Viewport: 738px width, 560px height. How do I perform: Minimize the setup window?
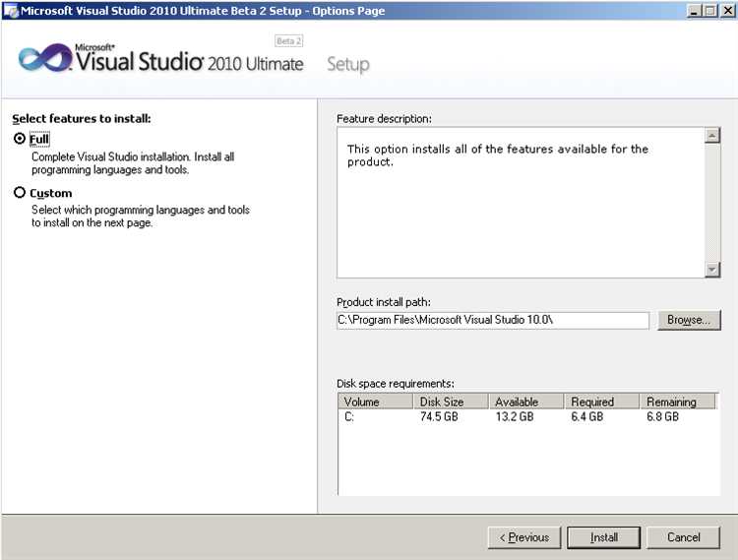pyautogui.click(x=694, y=11)
